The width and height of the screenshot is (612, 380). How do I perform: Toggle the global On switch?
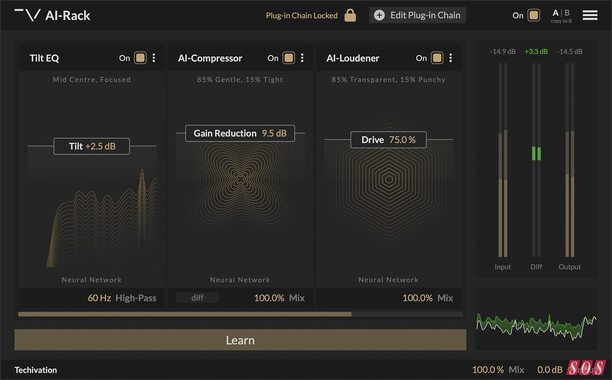pyautogui.click(x=534, y=15)
